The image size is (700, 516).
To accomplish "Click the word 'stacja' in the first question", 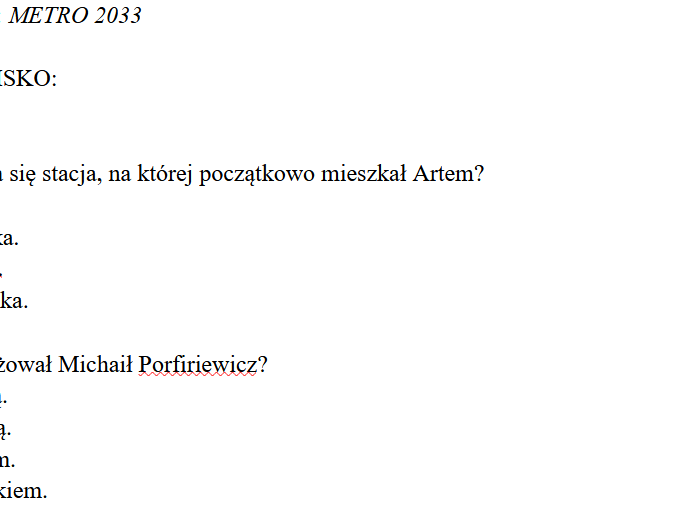I will click(x=69, y=174).
